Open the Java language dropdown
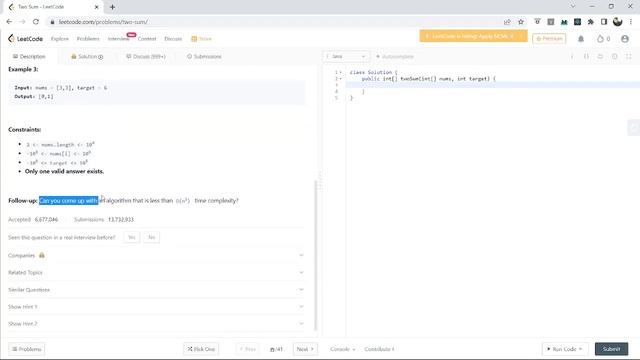640x360 pixels. tap(346, 56)
